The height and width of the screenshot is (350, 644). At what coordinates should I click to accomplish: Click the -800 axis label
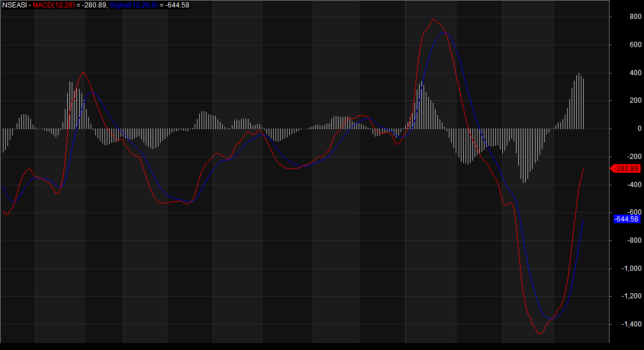[x=634, y=240]
